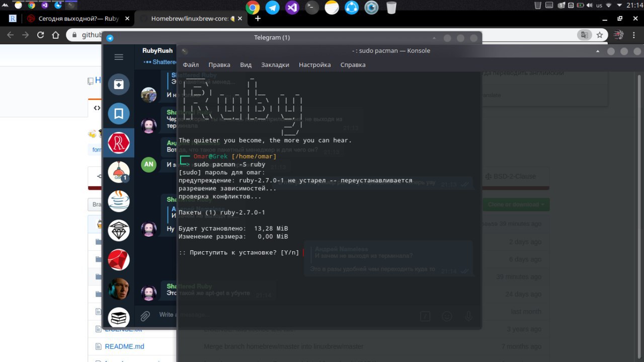Screen dimensions: 644x362
Task: Open README.md file link on GitHub
Action: pos(124,346)
